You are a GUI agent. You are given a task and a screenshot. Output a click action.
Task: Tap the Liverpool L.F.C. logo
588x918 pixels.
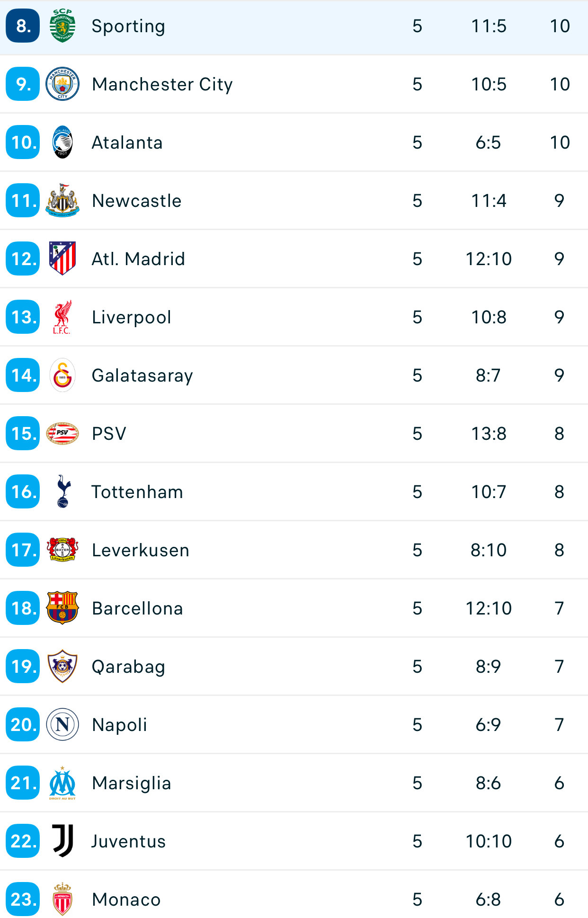point(62,317)
